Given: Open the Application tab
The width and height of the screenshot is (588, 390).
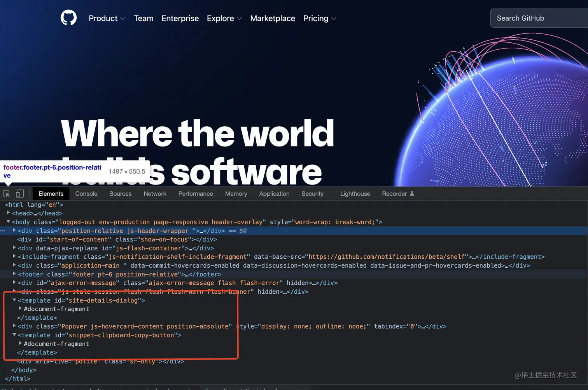Looking at the screenshot, I should 274,193.
